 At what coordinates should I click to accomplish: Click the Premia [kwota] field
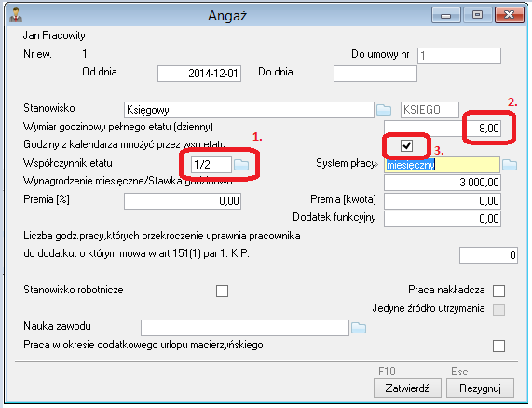(443, 201)
